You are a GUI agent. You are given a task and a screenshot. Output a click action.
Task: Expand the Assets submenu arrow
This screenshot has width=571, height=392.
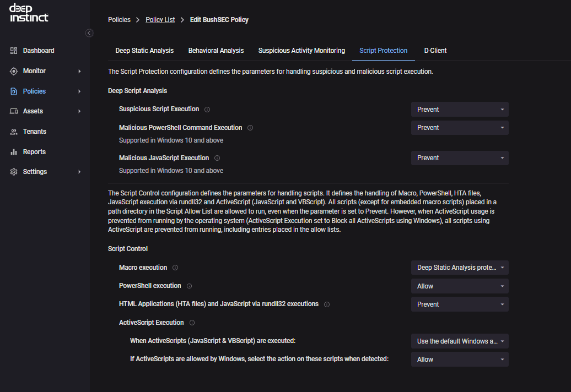coord(79,111)
